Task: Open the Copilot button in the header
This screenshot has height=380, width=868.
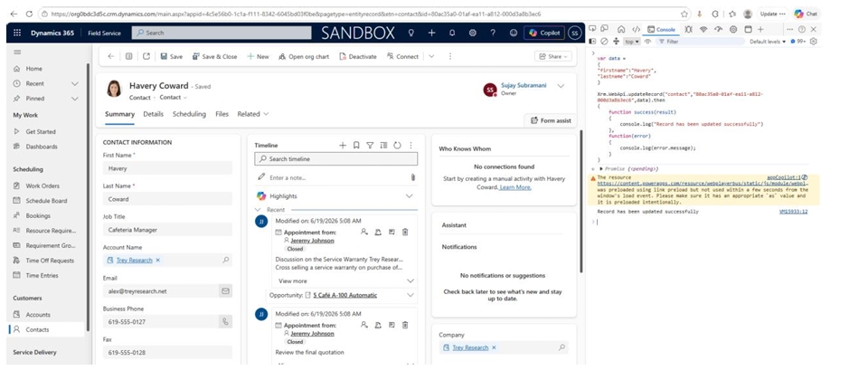Action: (x=544, y=33)
